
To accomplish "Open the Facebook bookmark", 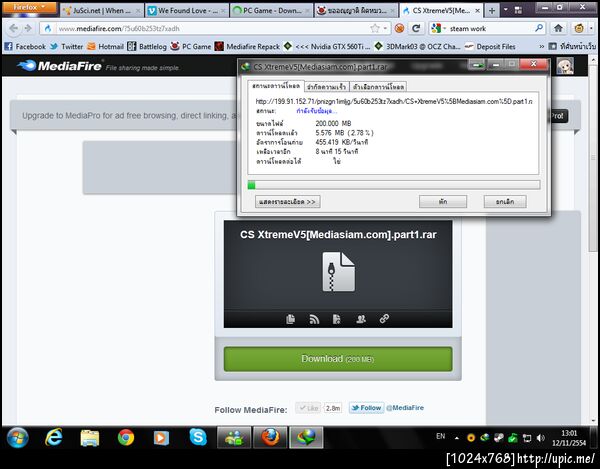I will tap(25, 47).
